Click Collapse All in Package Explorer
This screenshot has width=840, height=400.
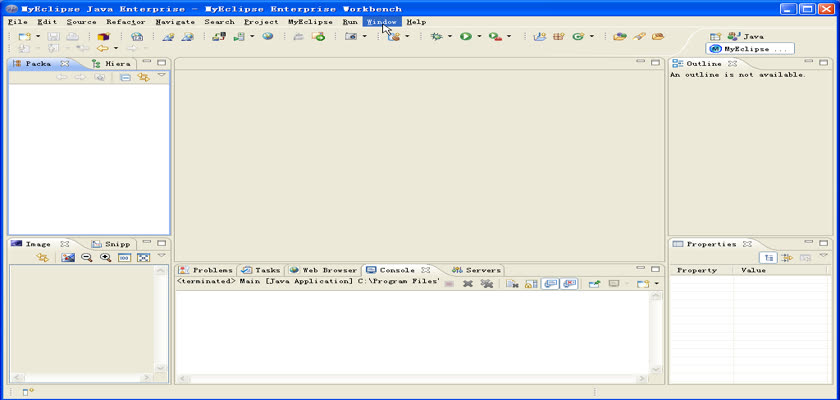(125, 78)
